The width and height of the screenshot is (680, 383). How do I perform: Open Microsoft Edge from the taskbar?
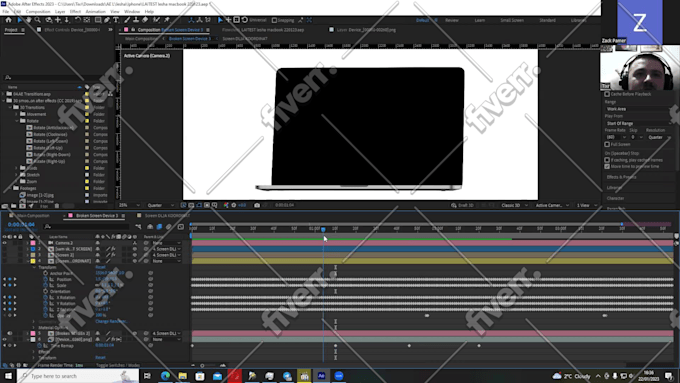click(x=165, y=376)
